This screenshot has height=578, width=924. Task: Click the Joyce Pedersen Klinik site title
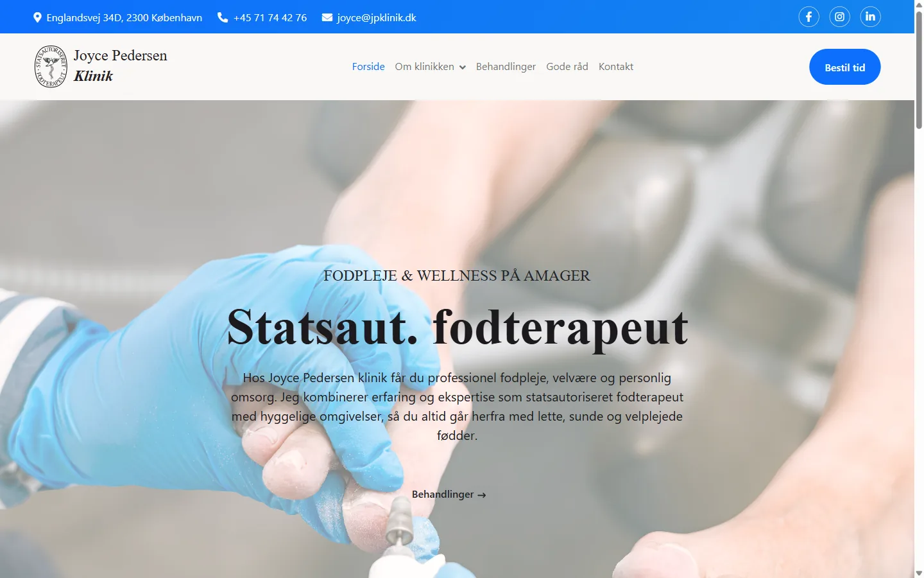120,66
